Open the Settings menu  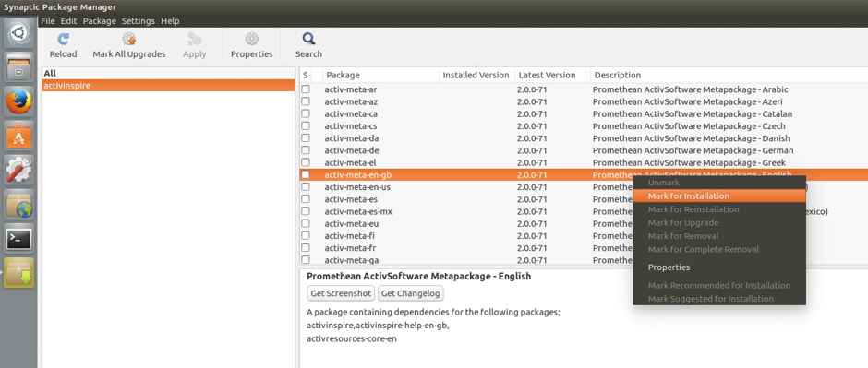coord(139,21)
